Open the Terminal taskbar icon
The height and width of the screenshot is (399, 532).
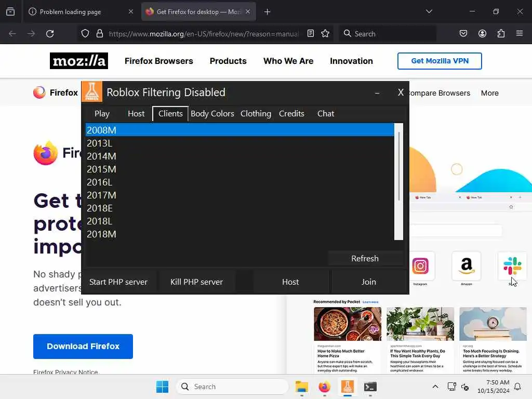click(370, 387)
